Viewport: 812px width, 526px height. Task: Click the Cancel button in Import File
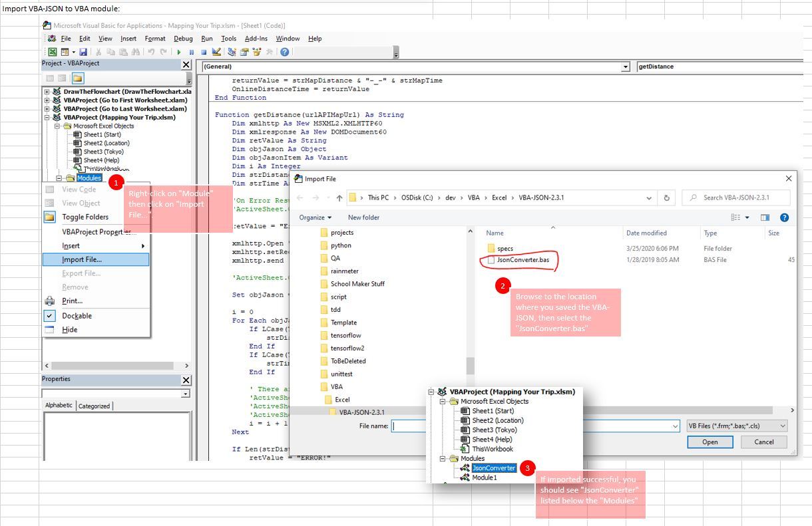click(764, 442)
